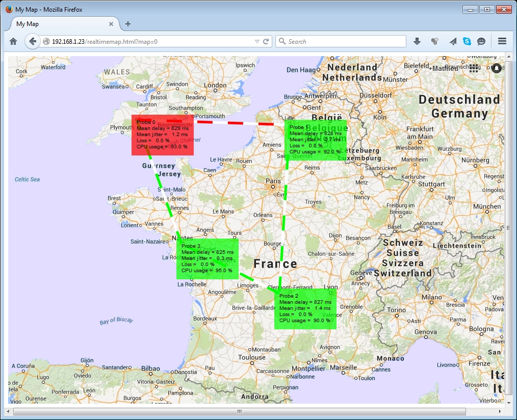Open the Google apps grid icon
This screenshot has height=420, width=517.
(x=474, y=68)
